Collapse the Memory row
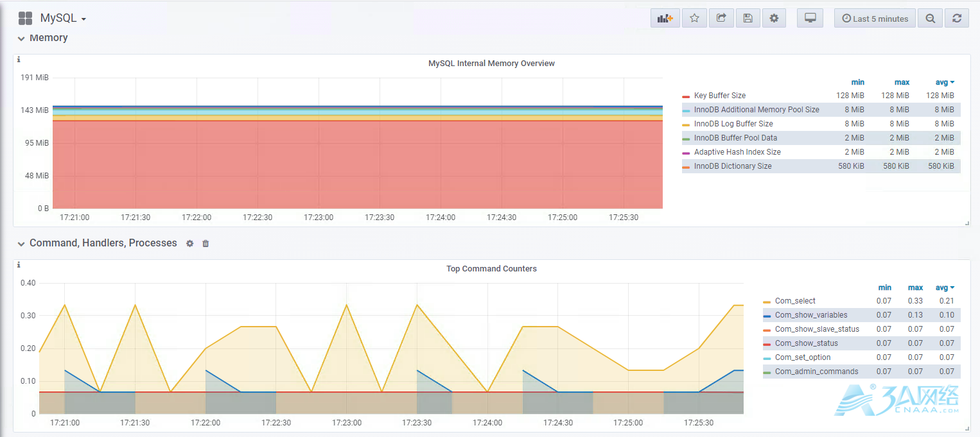The image size is (980, 437). tap(43, 38)
